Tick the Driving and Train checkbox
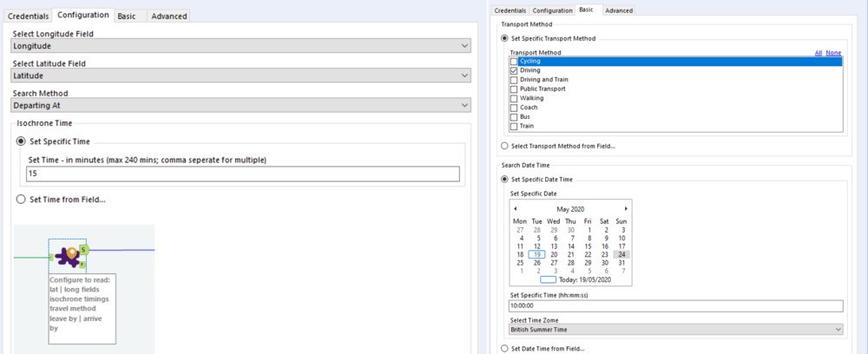868x354 pixels. click(514, 80)
